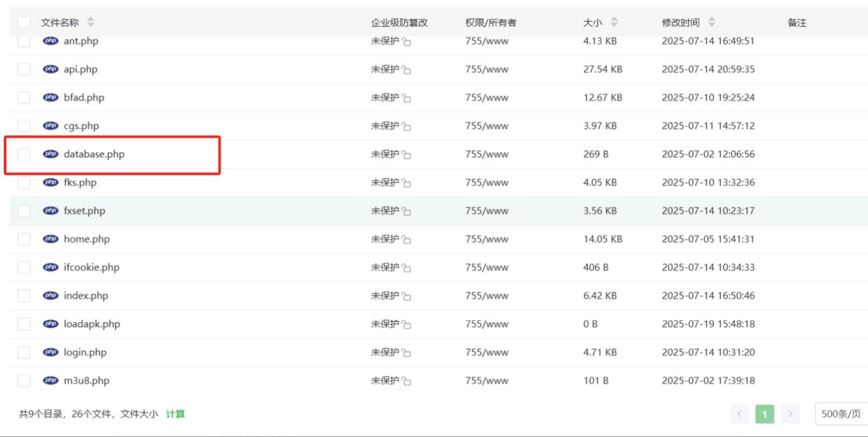Check the box for bfad.php

coord(24,98)
